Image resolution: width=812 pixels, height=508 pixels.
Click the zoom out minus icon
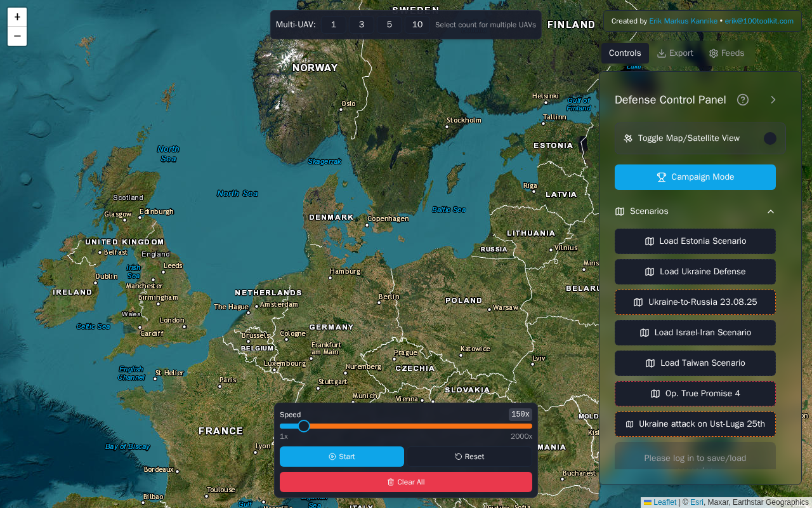17,36
